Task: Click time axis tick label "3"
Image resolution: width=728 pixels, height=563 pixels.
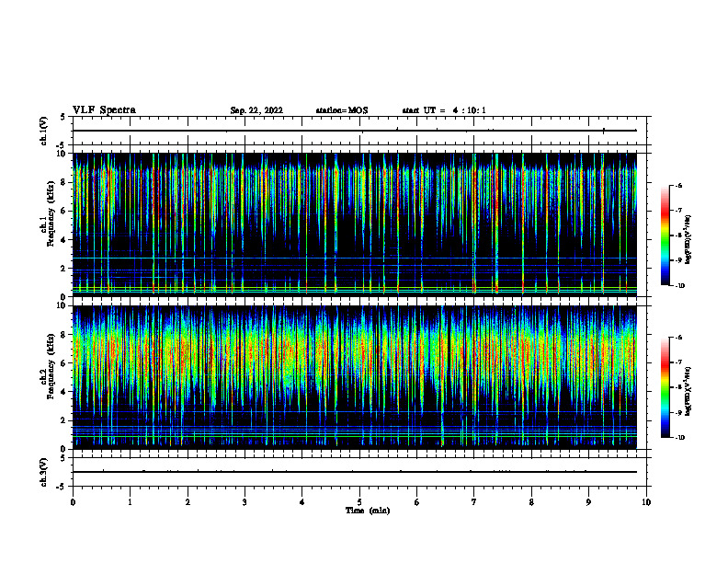Action: coord(245,502)
